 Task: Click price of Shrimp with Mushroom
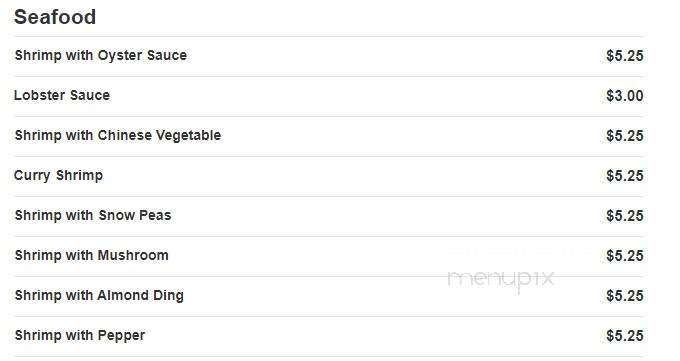click(624, 256)
